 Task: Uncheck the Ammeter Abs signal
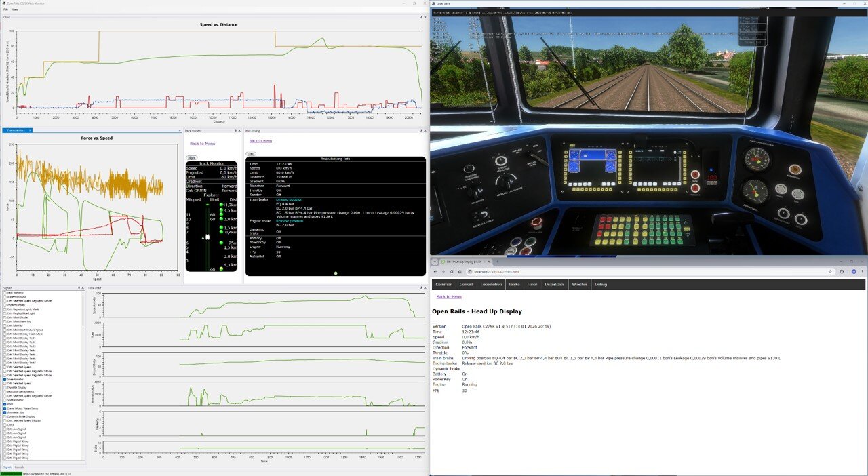pos(5,412)
